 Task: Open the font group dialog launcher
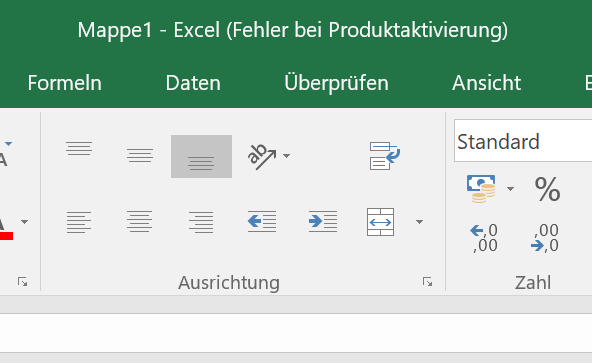(x=22, y=282)
